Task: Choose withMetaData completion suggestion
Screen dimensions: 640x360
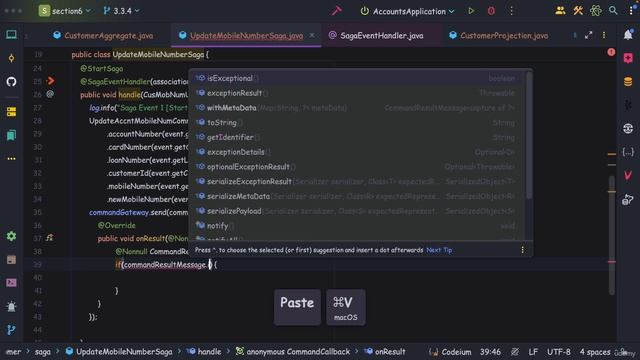Action: pos(357,108)
